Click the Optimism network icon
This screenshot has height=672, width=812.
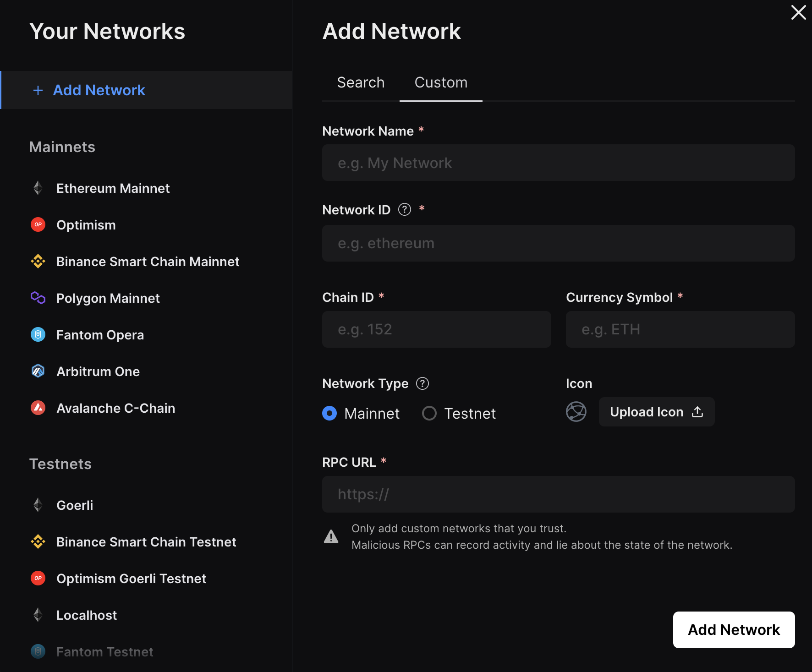38,224
